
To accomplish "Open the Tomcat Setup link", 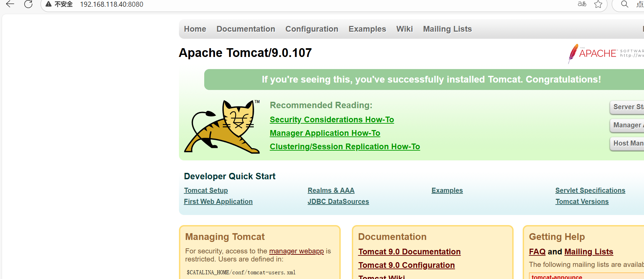I will pyautogui.click(x=206, y=190).
